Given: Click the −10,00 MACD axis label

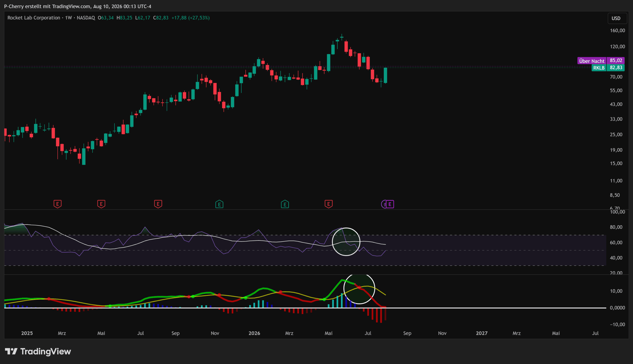Looking at the screenshot, I should (617, 324).
